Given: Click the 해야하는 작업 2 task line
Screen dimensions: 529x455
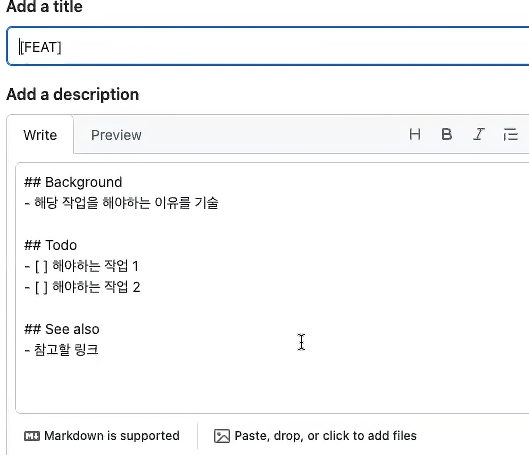Looking at the screenshot, I should coord(82,287).
